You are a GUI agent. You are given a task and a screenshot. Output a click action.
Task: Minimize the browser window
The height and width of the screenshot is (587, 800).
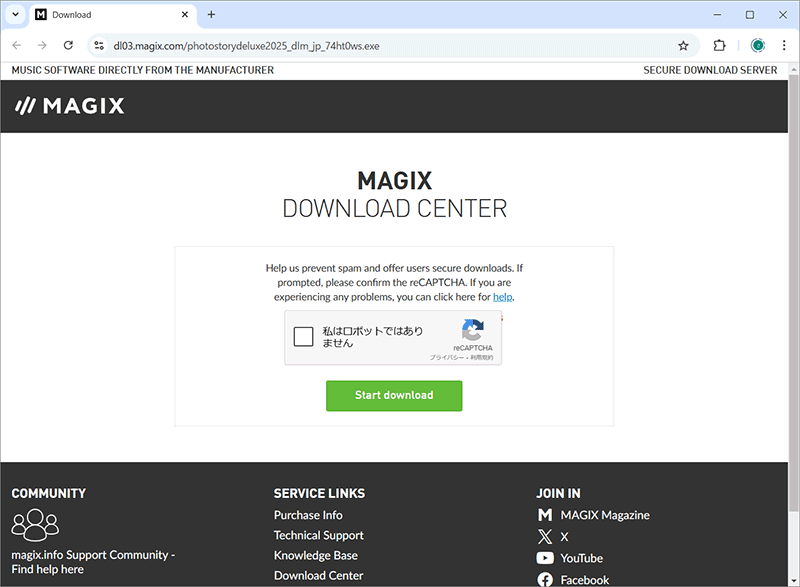coord(717,15)
